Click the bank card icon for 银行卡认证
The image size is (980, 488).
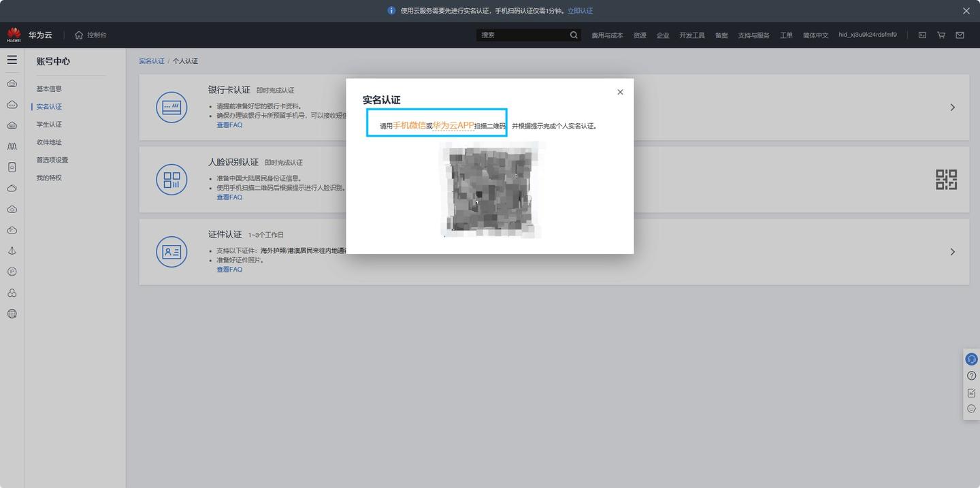coord(171,108)
